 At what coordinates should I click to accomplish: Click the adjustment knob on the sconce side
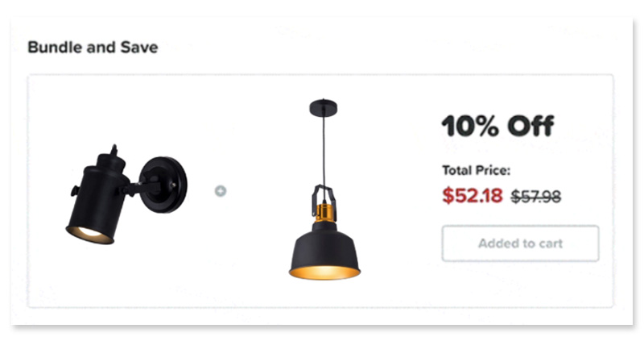tap(75, 191)
